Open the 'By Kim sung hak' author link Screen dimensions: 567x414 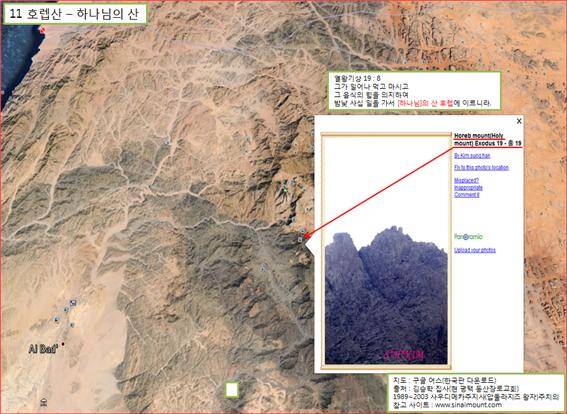coord(472,155)
